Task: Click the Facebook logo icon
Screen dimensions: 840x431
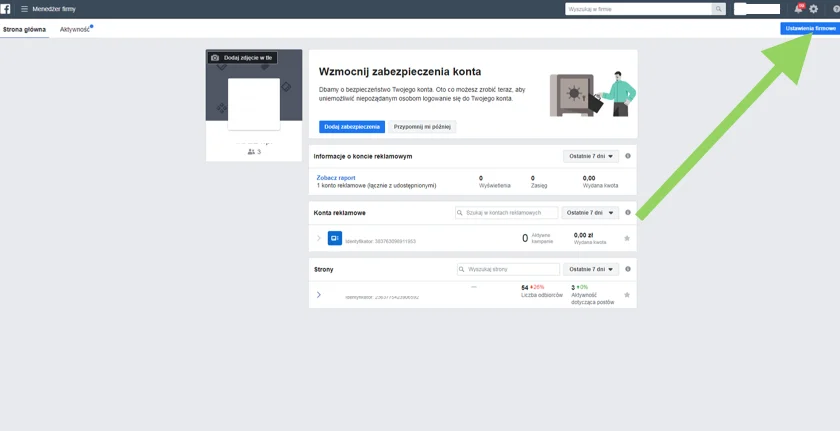Action: [5, 9]
